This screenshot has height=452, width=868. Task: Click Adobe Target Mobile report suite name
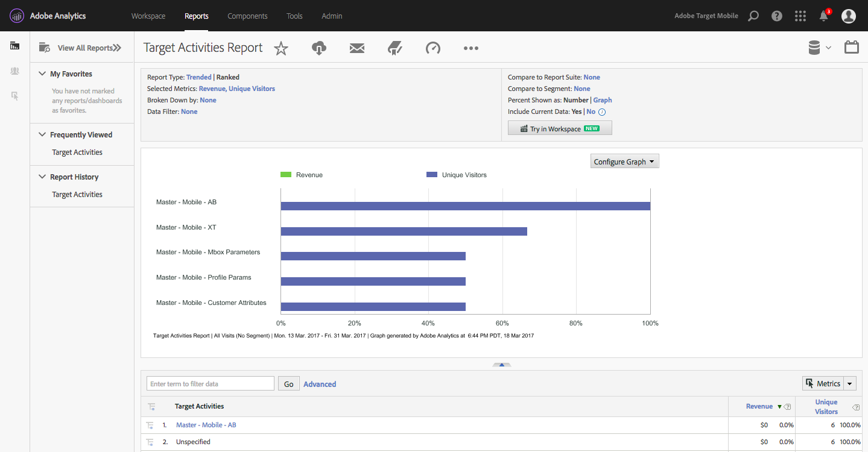tap(706, 16)
